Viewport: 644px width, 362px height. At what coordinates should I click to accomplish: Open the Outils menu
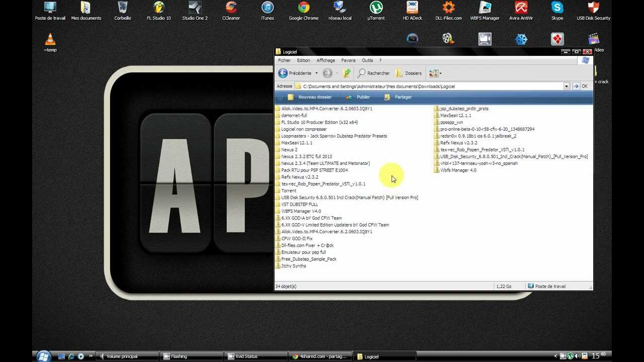tap(367, 60)
